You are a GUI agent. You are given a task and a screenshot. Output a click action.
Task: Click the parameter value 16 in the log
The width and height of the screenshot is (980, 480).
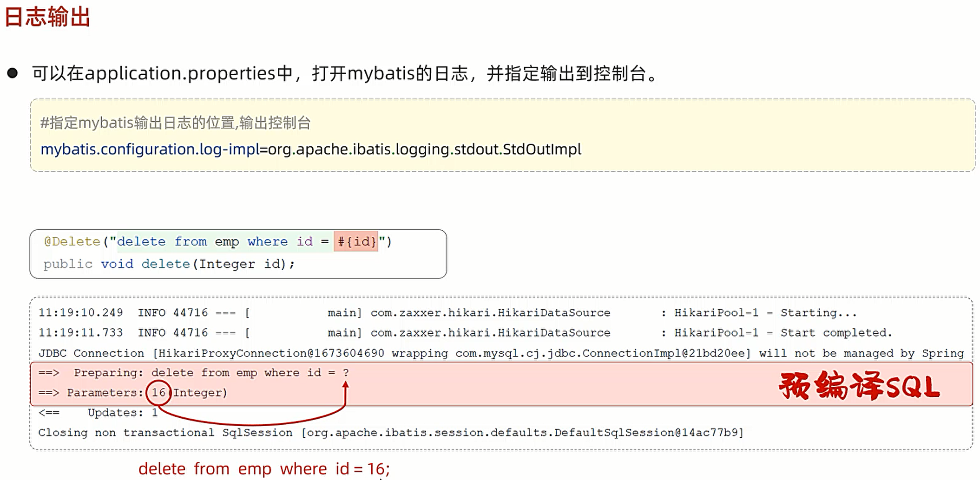click(x=158, y=393)
